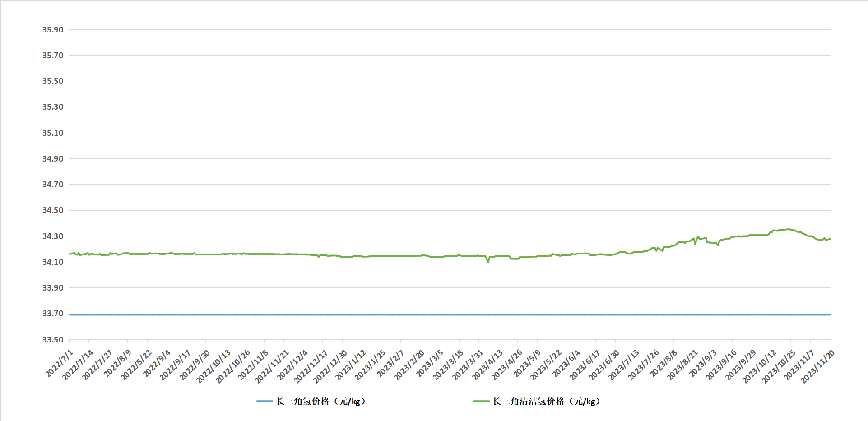Click the 2023/1/25 date label
The height and width of the screenshot is (421, 868).
(x=370, y=365)
